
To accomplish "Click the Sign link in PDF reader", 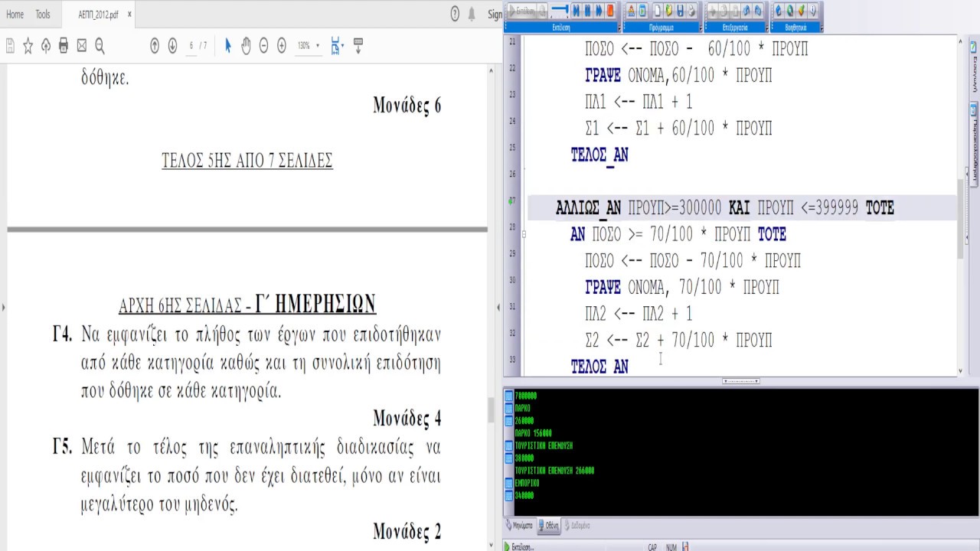I will point(495,14).
